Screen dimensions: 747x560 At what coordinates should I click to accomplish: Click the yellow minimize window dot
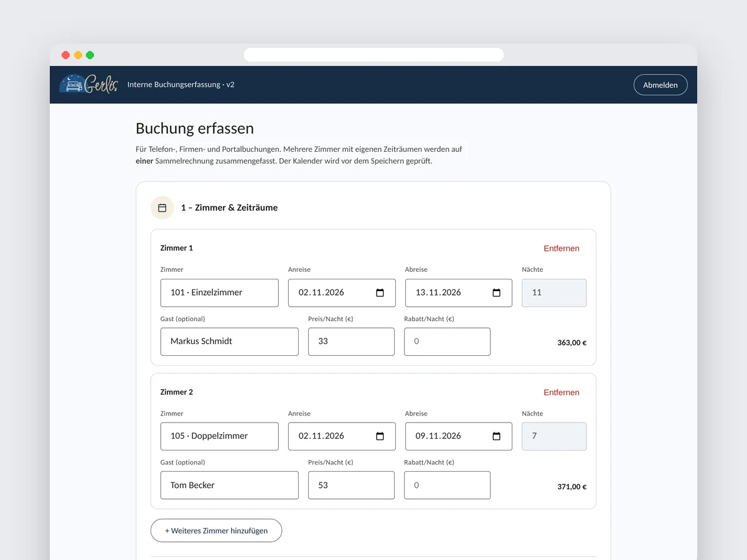point(78,55)
